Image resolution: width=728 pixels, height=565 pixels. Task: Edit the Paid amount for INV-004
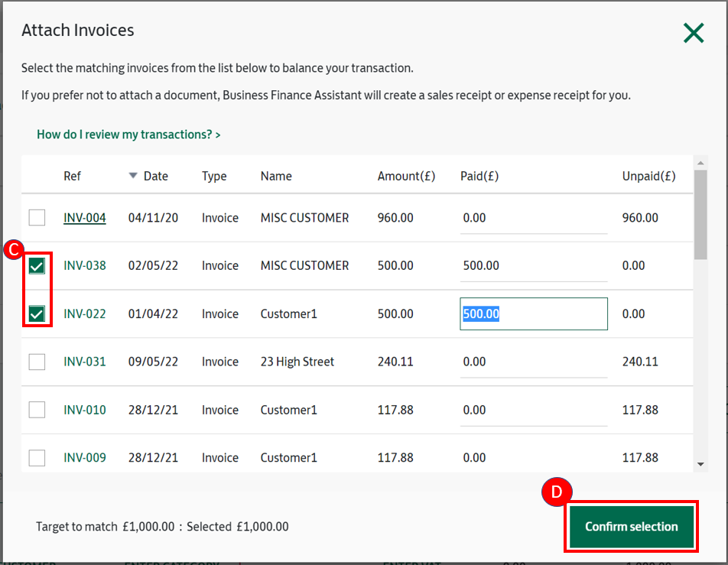click(534, 218)
